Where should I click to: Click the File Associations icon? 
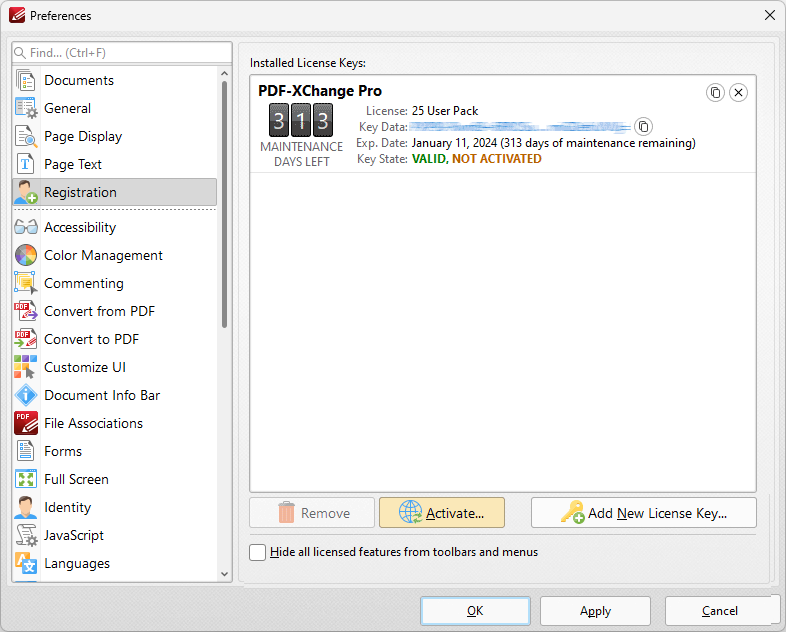(x=26, y=423)
